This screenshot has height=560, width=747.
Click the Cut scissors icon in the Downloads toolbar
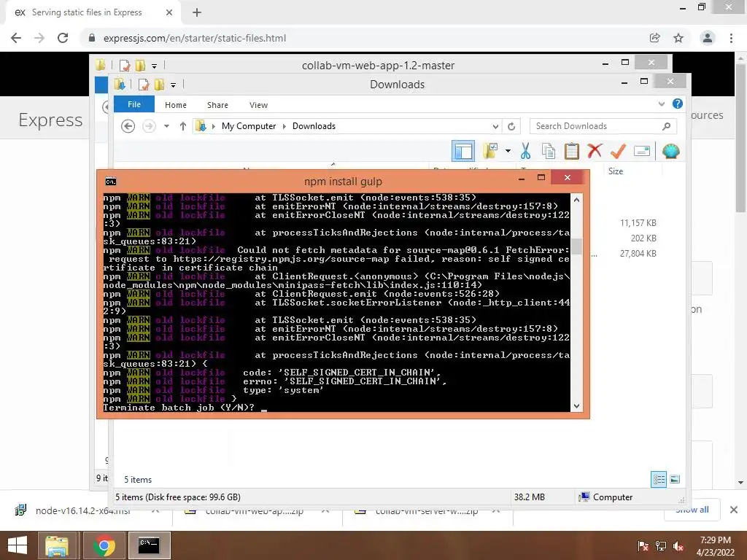click(525, 152)
